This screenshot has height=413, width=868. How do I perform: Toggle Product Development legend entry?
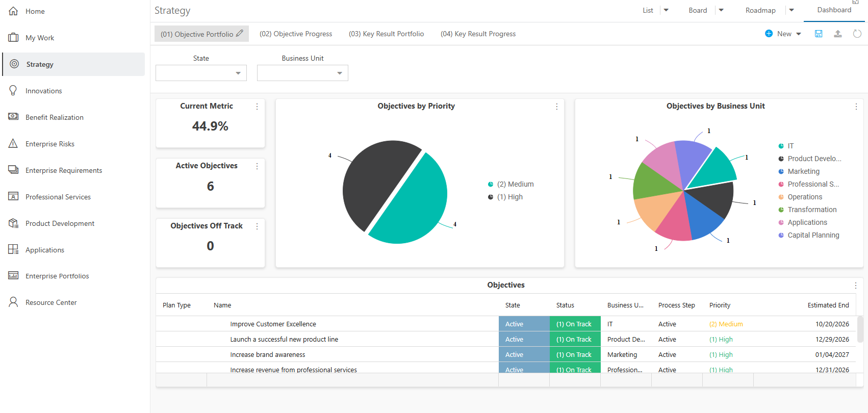[810, 159]
